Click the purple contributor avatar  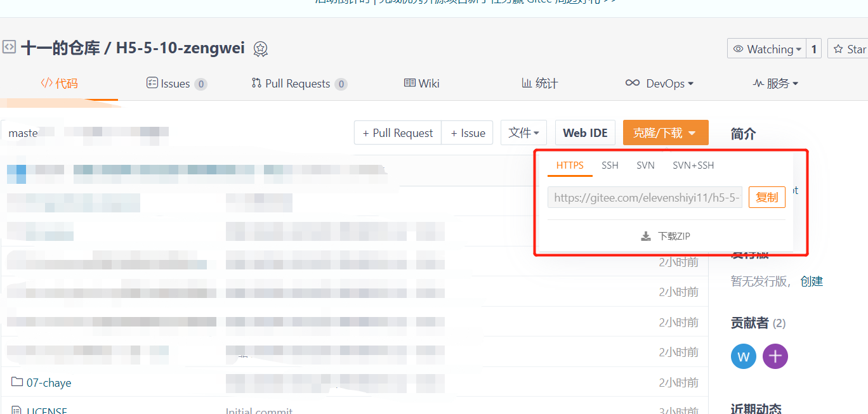pyautogui.click(x=775, y=356)
